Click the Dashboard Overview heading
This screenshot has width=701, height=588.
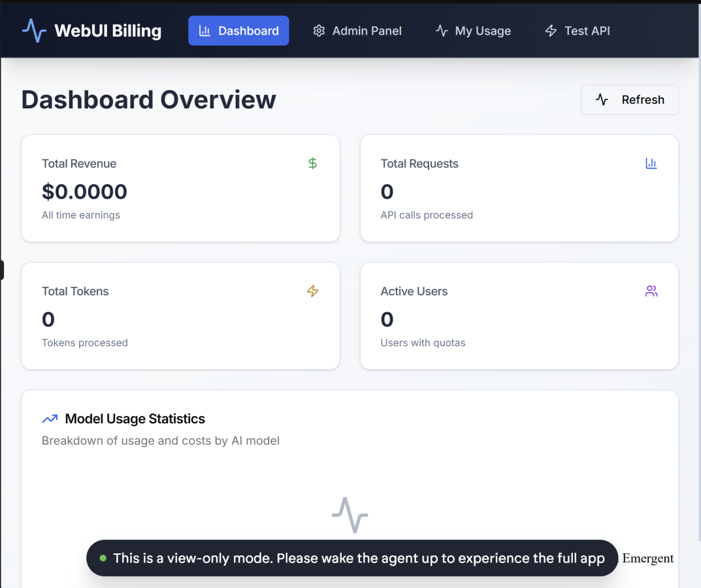(x=148, y=100)
